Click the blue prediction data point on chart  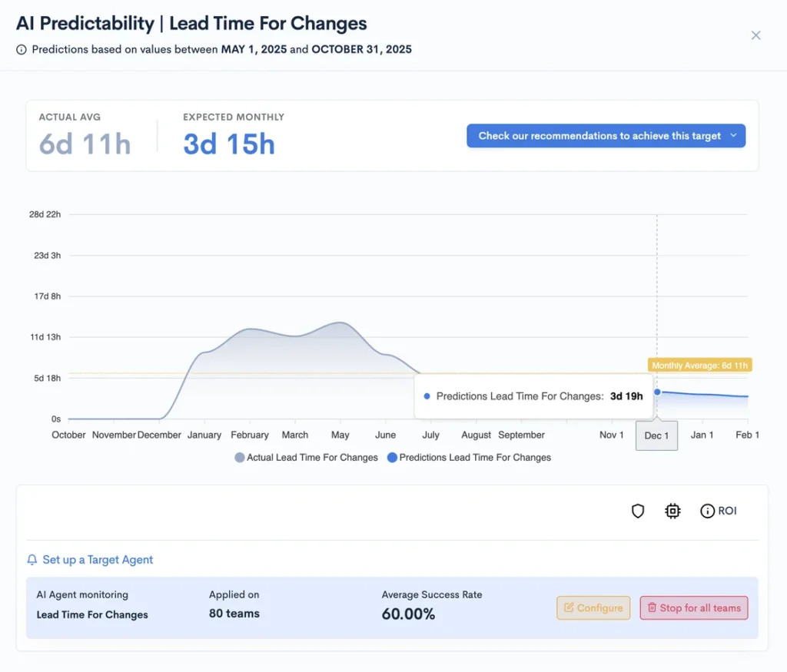(x=657, y=392)
